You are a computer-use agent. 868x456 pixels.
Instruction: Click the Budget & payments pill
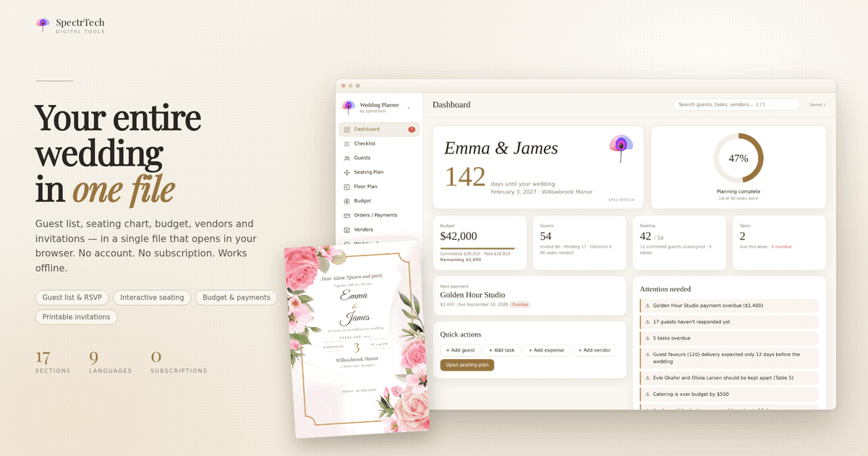point(237,297)
